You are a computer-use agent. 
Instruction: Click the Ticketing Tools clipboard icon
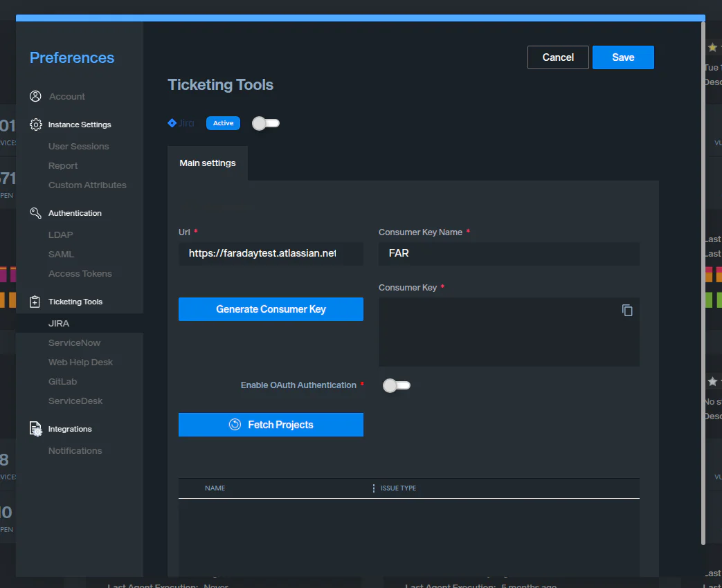pyautogui.click(x=35, y=302)
